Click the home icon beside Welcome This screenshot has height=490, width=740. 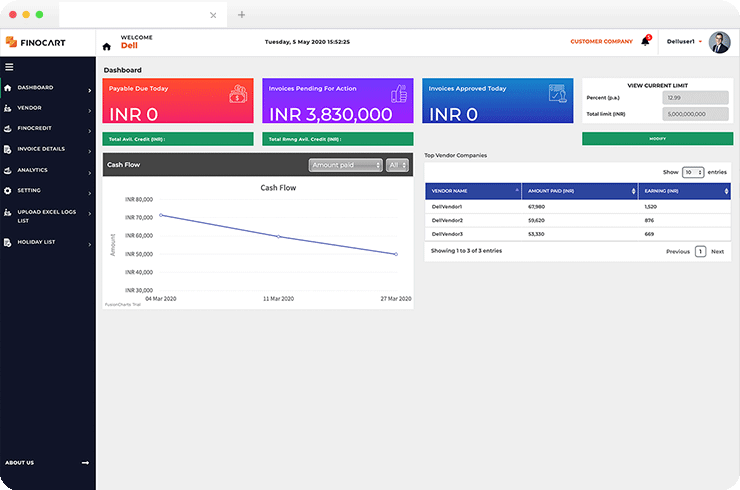tap(107, 46)
